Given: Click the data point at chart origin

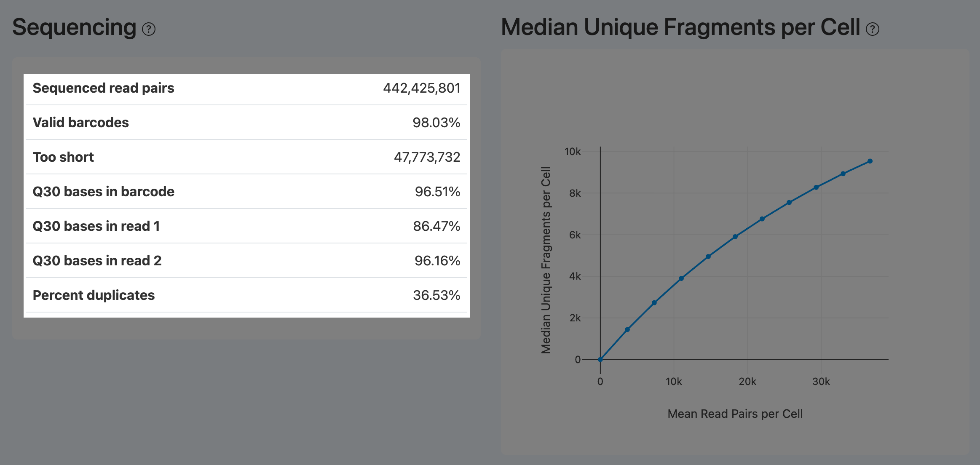Looking at the screenshot, I should [600, 360].
